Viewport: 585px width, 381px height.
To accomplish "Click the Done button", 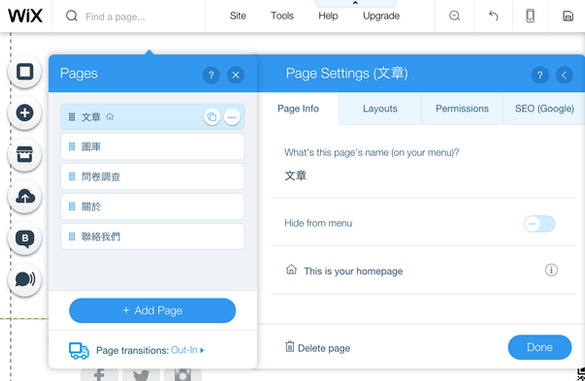I will point(539,347).
